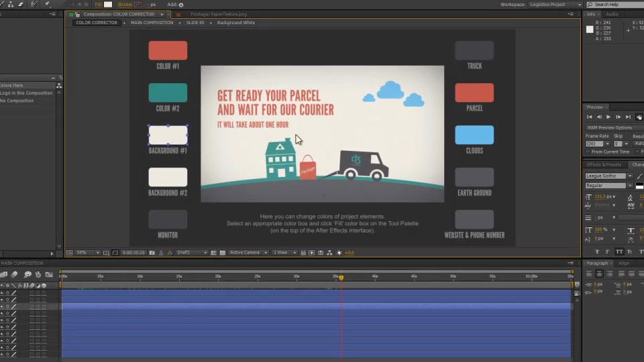The height and width of the screenshot is (362, 644).
Task: Toggle Fast Previews icon
Action: coord(312,253)
